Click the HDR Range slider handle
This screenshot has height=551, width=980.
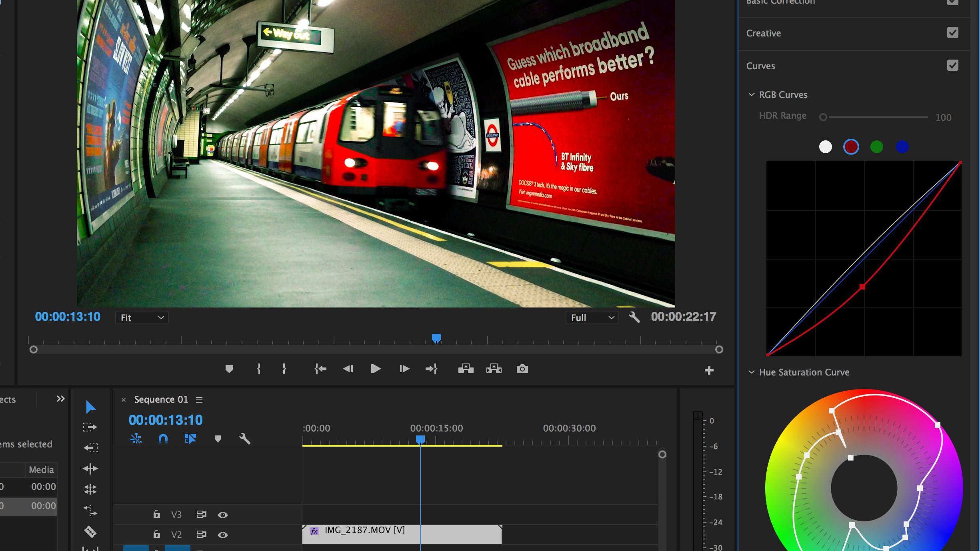(x=823, y=117)
